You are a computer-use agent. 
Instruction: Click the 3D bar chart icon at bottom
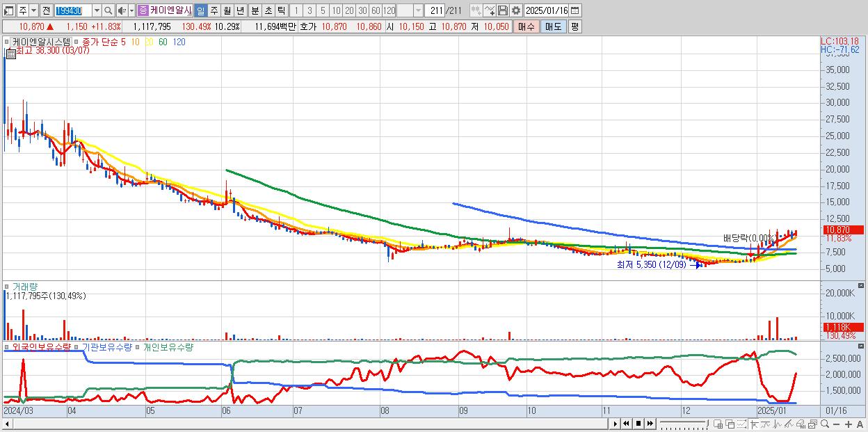(x=801, y=424)
